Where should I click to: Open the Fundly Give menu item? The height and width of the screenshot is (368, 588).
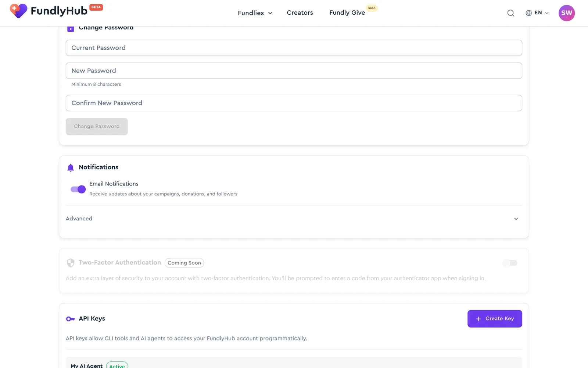(347, 13)
